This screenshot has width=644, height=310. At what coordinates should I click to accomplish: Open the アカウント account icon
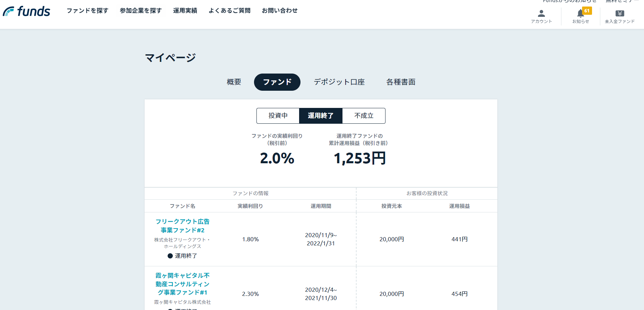(x=541, y=16)
